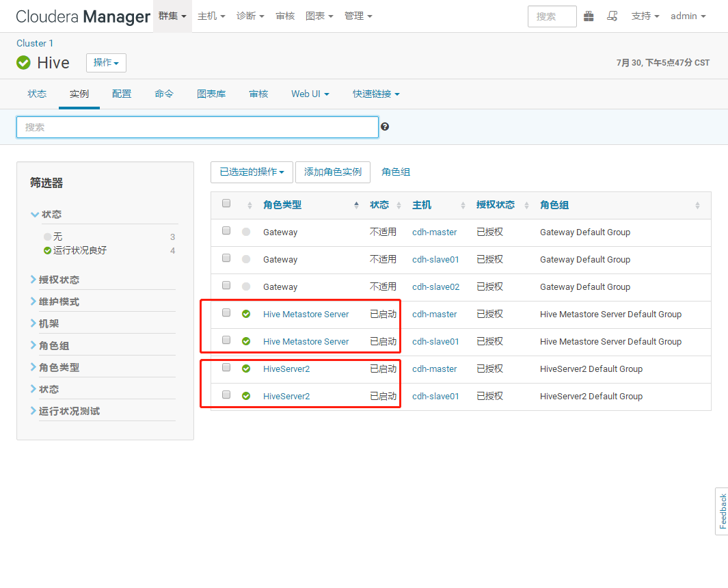This screenshot has width=728, height=588.
Task: Open the 快速链接 dropdown
Action: [x=376, y=94]
